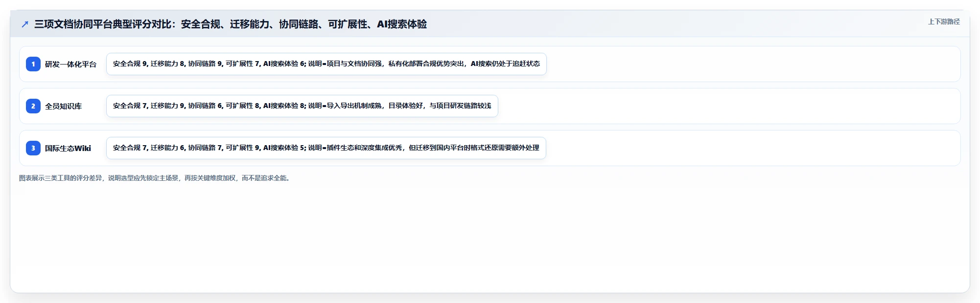
Task: Open the 全员知识库 scores detail box
Action: click(302, 106)
